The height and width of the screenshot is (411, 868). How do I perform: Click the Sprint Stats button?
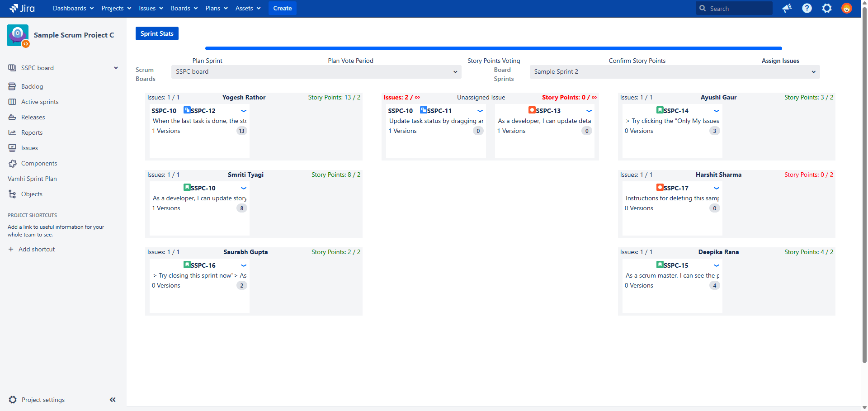click(x=157, y=33)
